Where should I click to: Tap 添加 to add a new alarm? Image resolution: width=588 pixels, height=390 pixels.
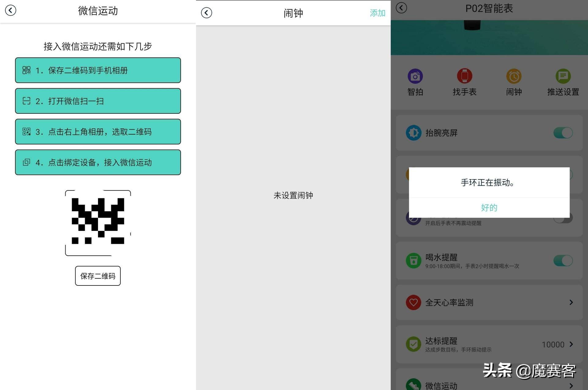[378, 13]
